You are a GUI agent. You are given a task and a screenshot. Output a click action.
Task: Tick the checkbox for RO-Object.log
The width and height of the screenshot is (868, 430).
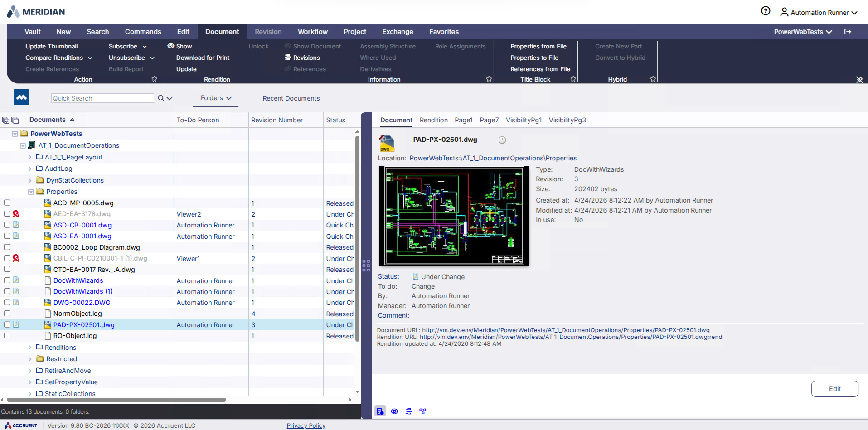(x=7, y=336)
